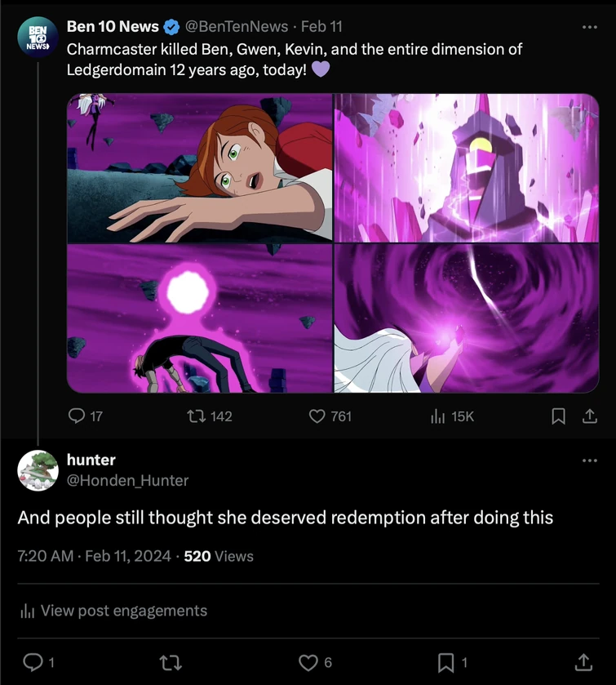Bookmark the Ben 10 News tweet
Screen dimensions: 616x685
558,416
